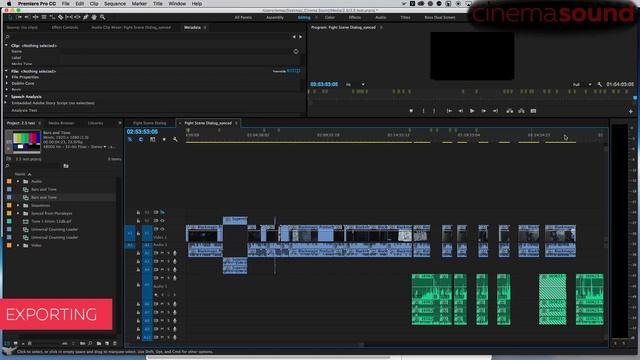Click the timeline Add Marker icon
The width and height of the screenshot is (640, 360).
tap(164, 140)
